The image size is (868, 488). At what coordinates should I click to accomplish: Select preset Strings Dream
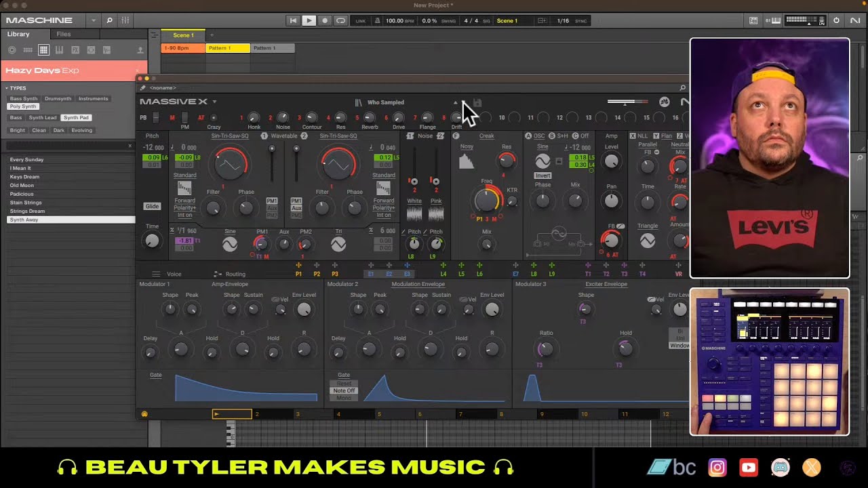click(71, 211)
